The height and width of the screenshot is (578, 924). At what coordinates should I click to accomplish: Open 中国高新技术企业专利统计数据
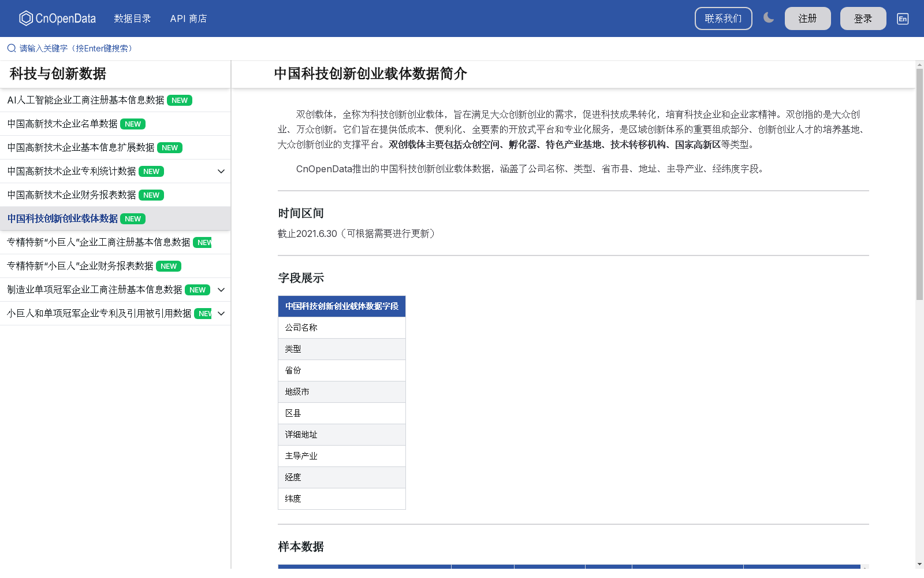pyautogui.click(x=72, y=171)
